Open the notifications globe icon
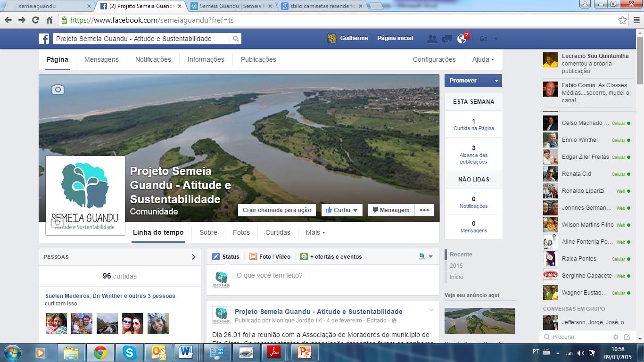 tap(462, 39)
